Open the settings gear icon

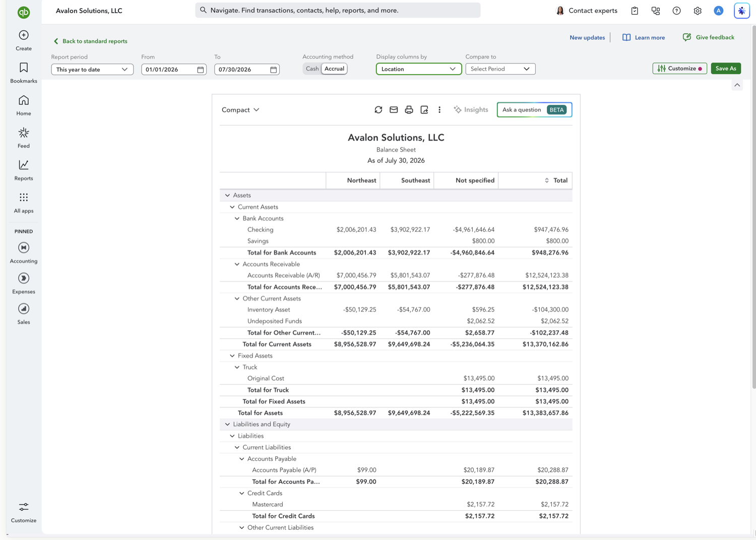point(698,11)
